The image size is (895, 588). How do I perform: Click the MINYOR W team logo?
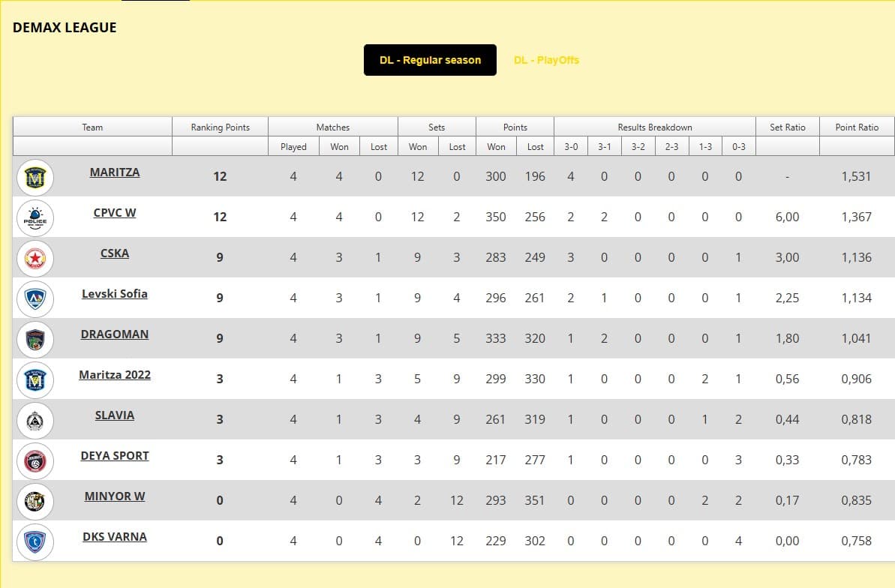pos(35,501)
